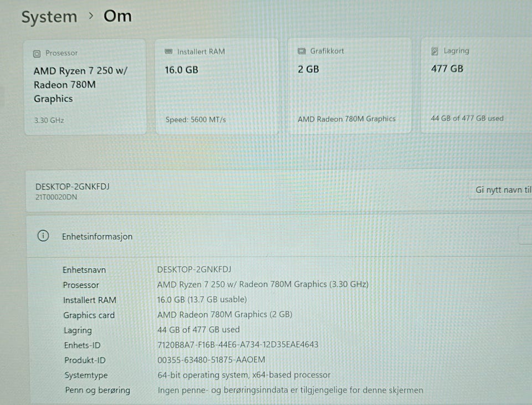
Task: Select "64-bit operating system, x64-based processor"
Action: [244, 375]
